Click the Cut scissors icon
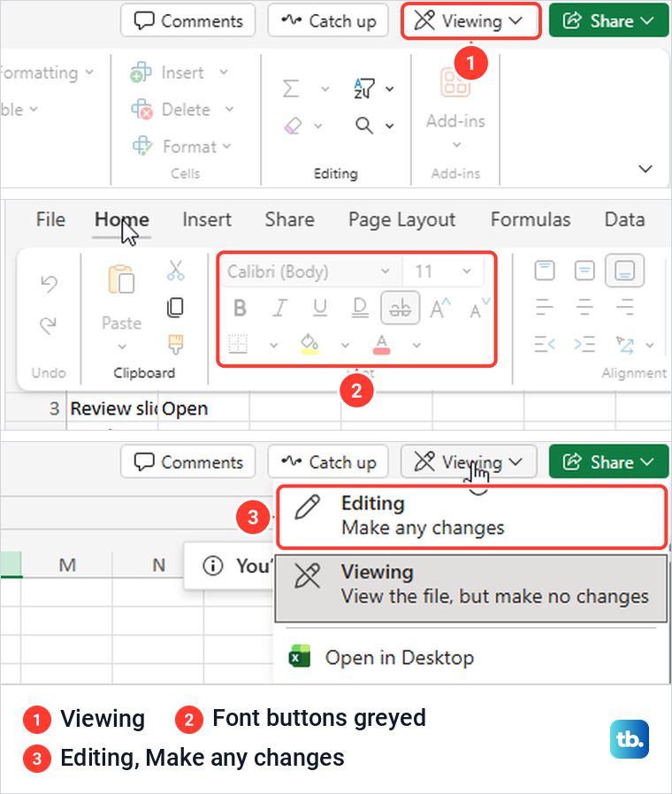Screen dimensions: 672x794 (176, 271)
